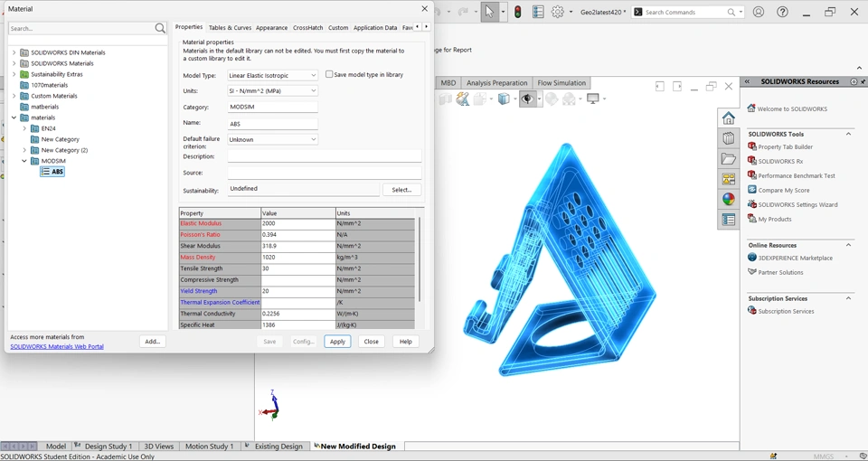Screen dimensions: 868x461
Task: Switch to Tables & Curves tab
Action: 230,28
